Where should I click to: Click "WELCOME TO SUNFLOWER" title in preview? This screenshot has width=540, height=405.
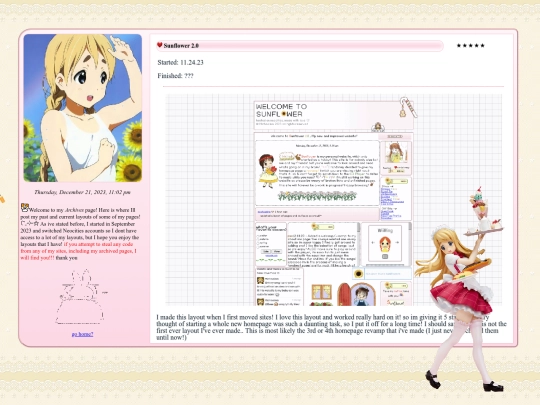click(x=281, y=110)
